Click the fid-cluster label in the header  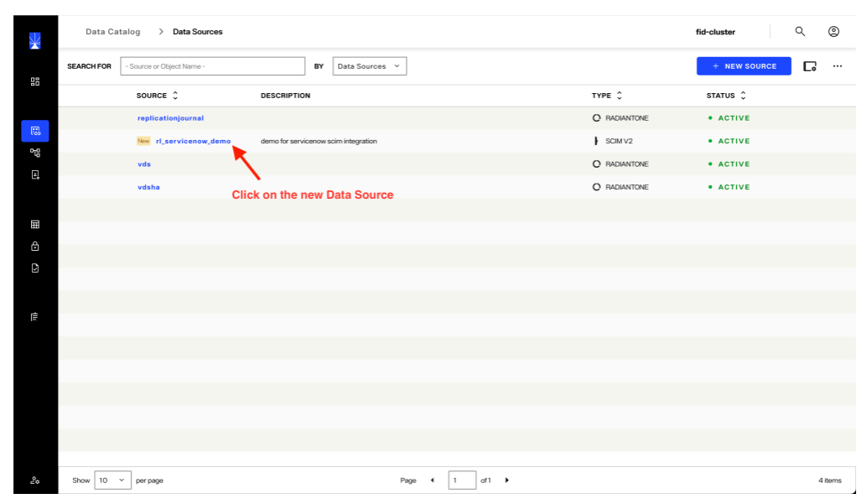pyautogui.click(x=715, y=32)
